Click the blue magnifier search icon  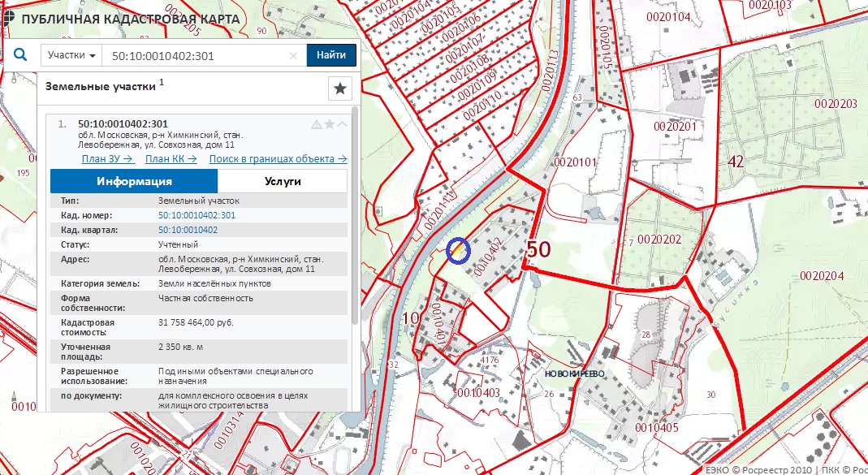20,55
